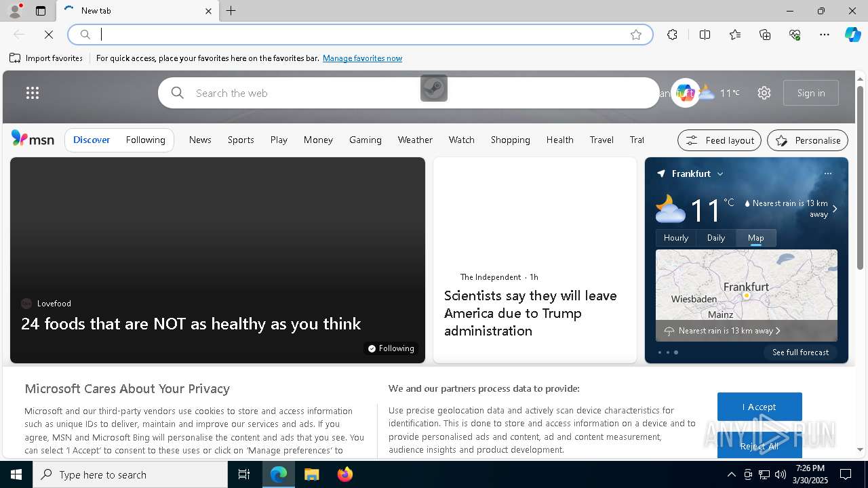Open the page settings gear icon

764,93
